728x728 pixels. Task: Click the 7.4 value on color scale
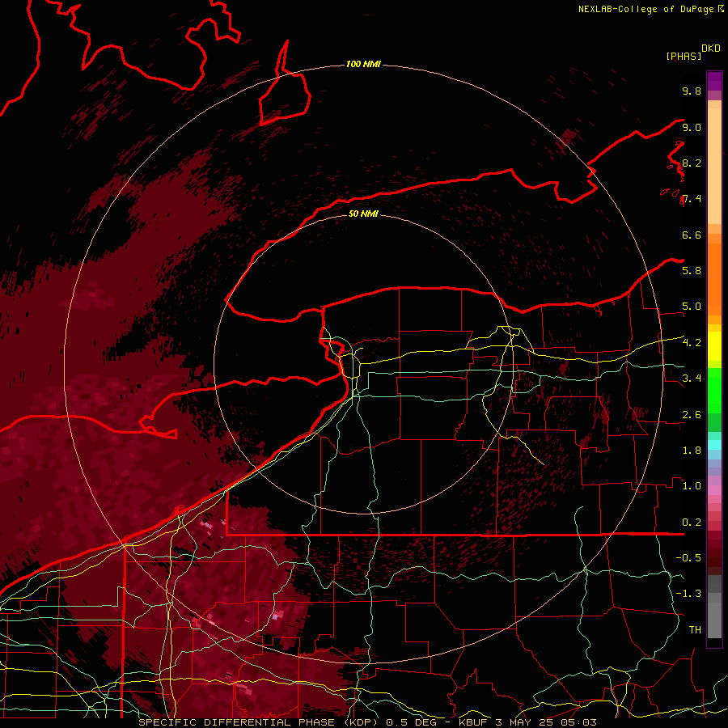click(692, 199)
